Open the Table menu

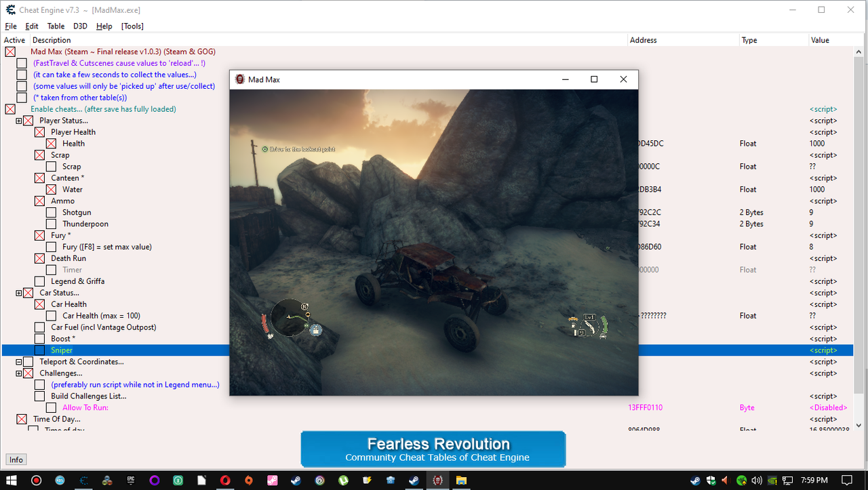coord(56,26)
